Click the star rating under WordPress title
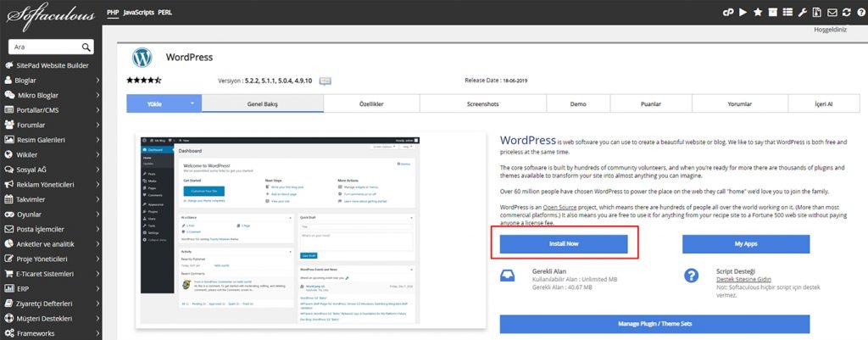 144,81
